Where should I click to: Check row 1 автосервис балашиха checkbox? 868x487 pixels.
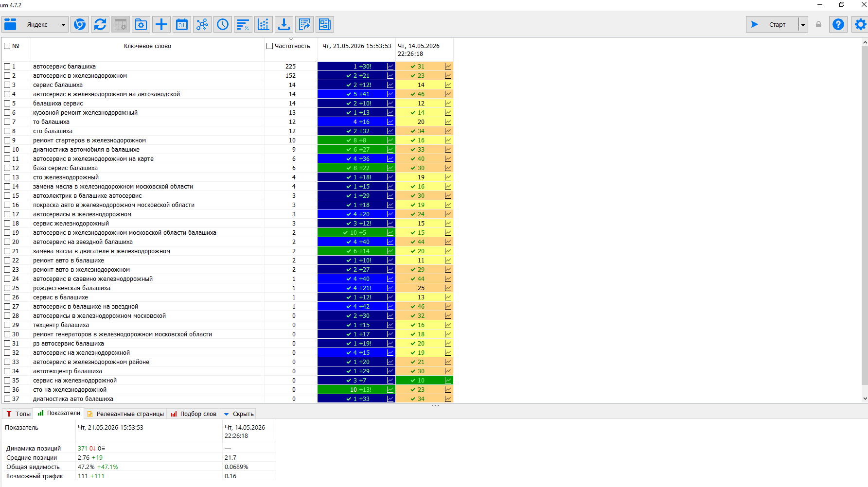point(7,66)
